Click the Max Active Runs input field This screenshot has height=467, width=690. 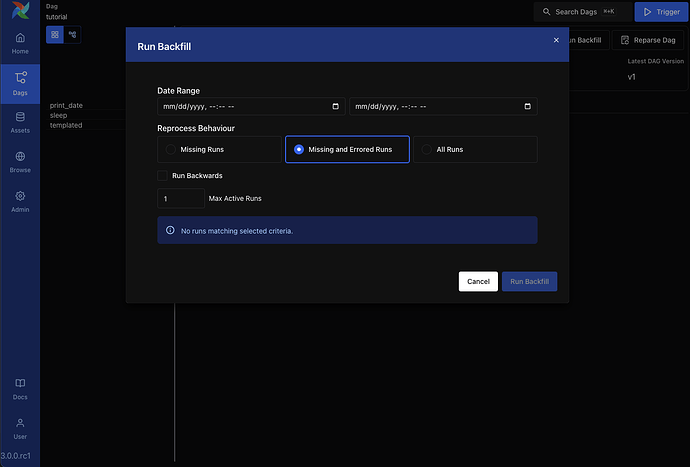coord(181,199)
